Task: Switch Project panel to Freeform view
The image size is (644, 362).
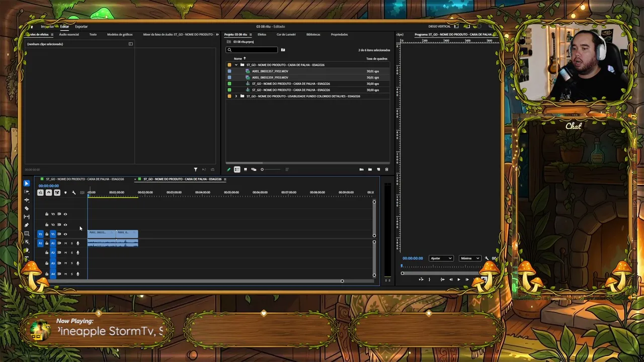Action: [x=254, y=169]
